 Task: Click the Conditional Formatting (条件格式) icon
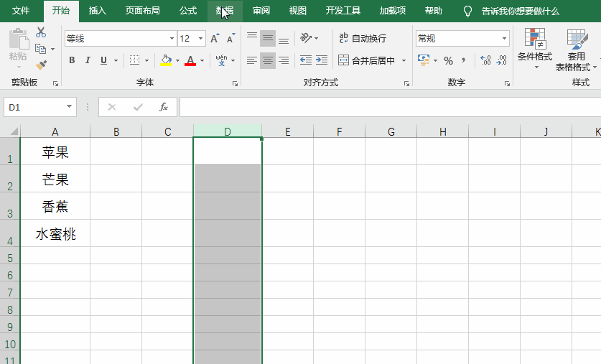[x=535, y=39]
